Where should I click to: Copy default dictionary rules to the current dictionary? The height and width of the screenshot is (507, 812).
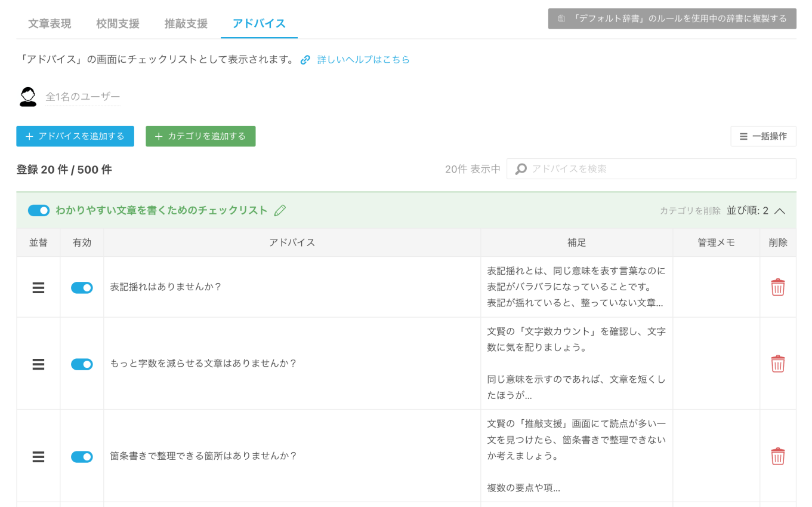pyautogui.click(x=672, y=19)
